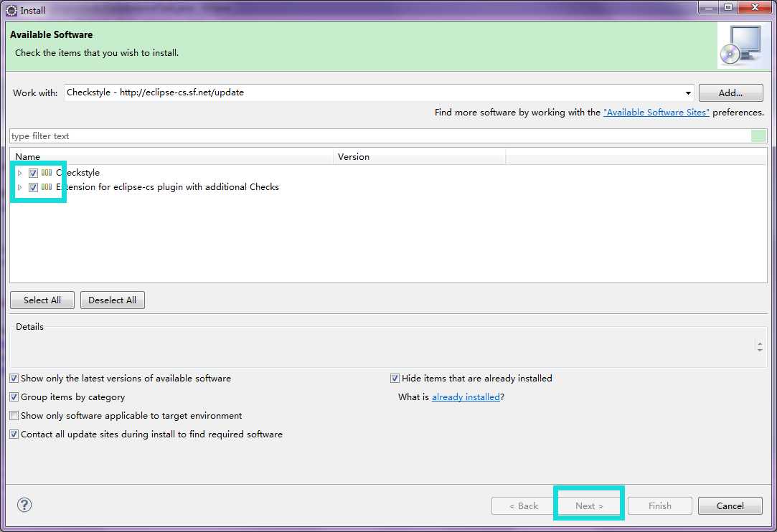Sort by the Version column header
This screenshot has width=777, height=532.
(420, 156)
